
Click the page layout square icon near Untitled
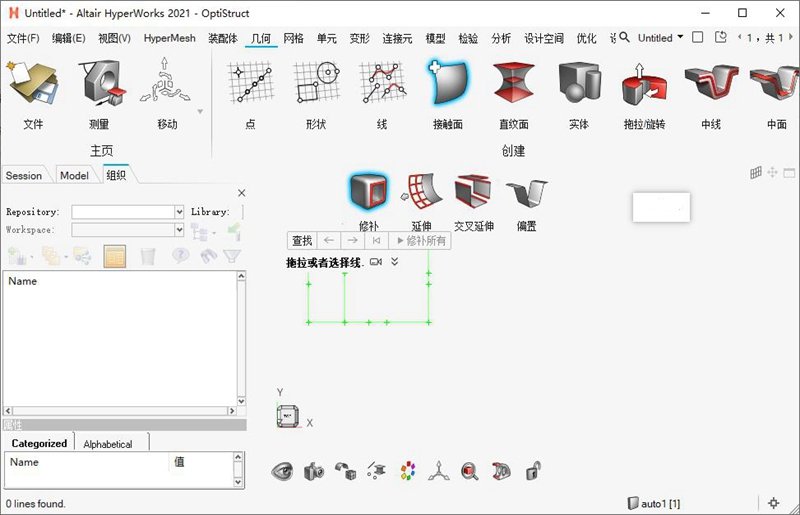click(x=697, y=37)
